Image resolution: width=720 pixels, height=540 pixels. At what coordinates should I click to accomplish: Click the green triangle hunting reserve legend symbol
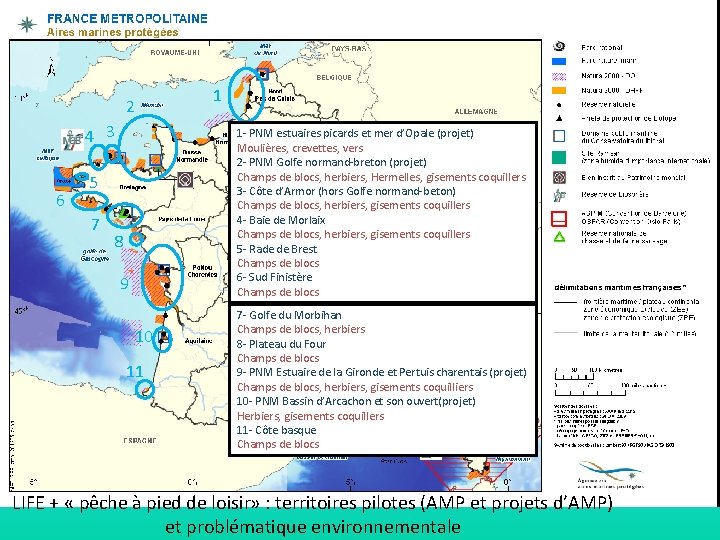559,237
